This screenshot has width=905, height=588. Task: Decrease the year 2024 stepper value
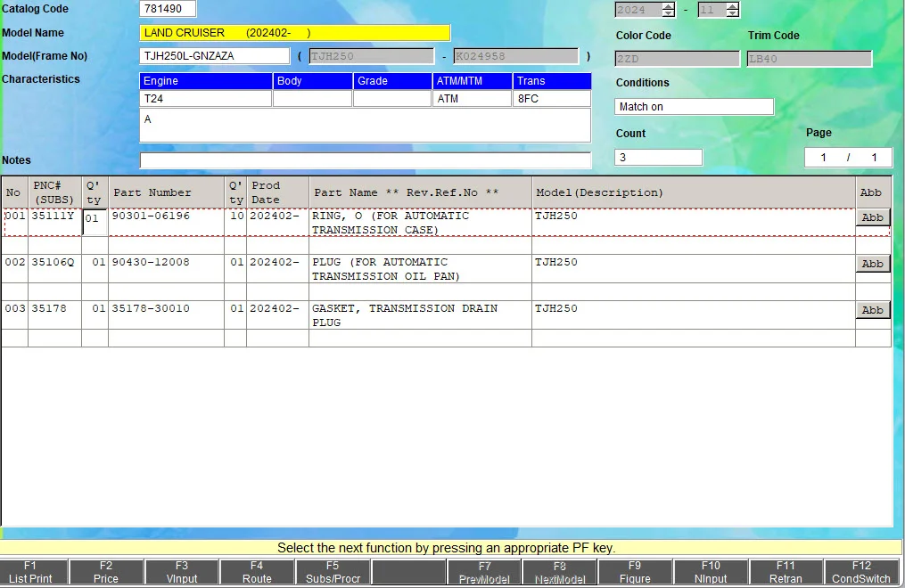pos(669,13)
